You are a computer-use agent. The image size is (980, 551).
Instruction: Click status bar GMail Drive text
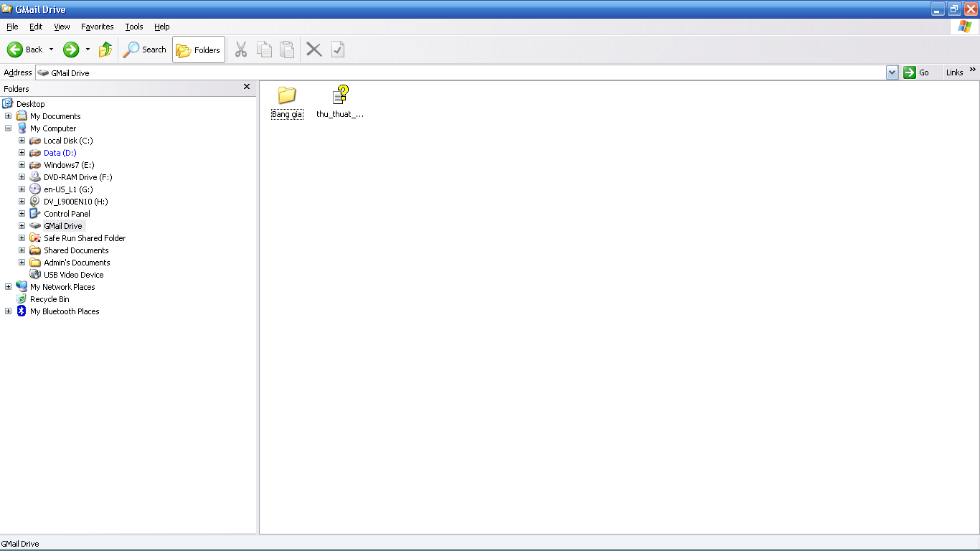coord(20,544)
